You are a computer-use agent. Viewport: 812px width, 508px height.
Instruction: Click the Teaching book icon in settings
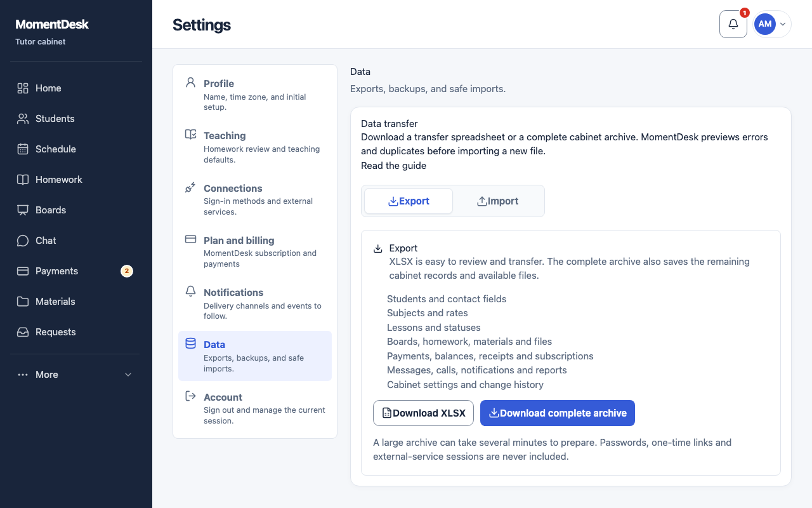pyautogui.click(x=190, y=135)
